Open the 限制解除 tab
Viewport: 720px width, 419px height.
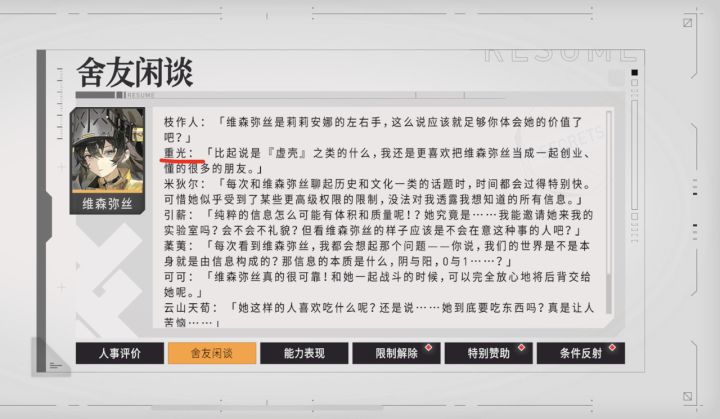coord(396,353)
